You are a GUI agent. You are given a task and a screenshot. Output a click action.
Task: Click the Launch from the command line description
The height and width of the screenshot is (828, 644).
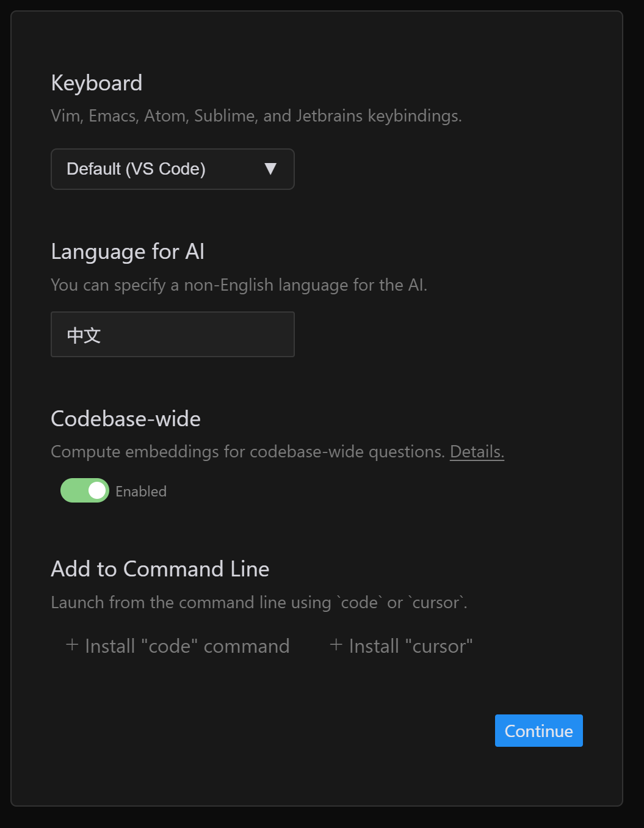coord(259,603)
